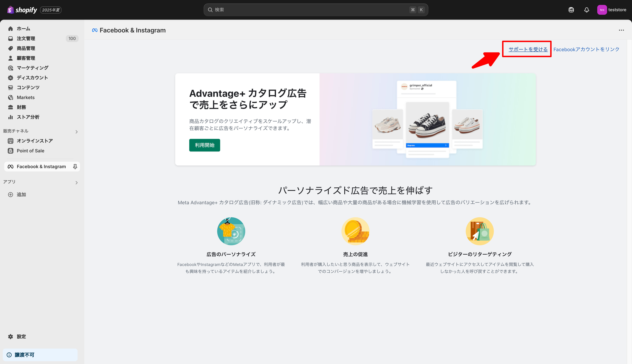
Task: Click the 広告のパーソナライズ heading text
Action: [x=231, y=254]
